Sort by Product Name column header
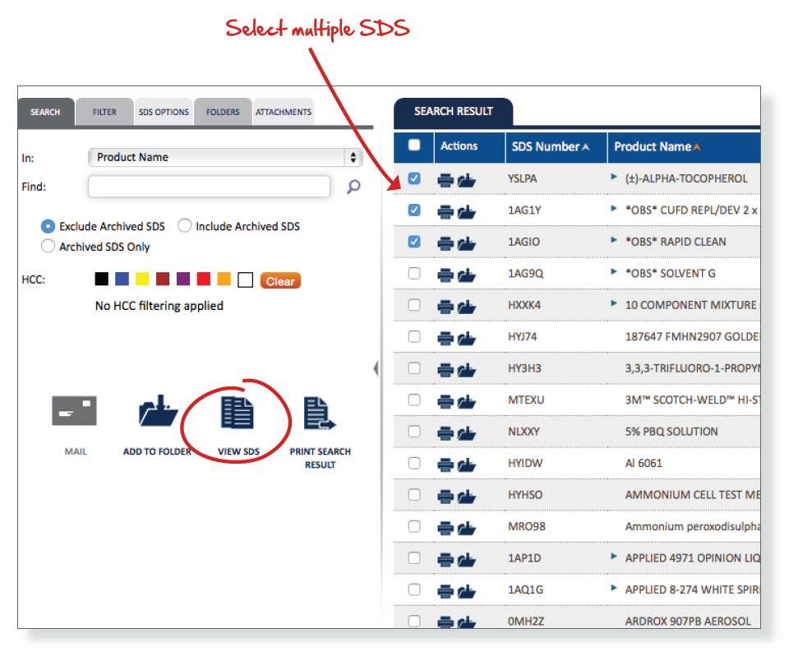Viewport: 812px width, 661px height. tap(657, 146)
